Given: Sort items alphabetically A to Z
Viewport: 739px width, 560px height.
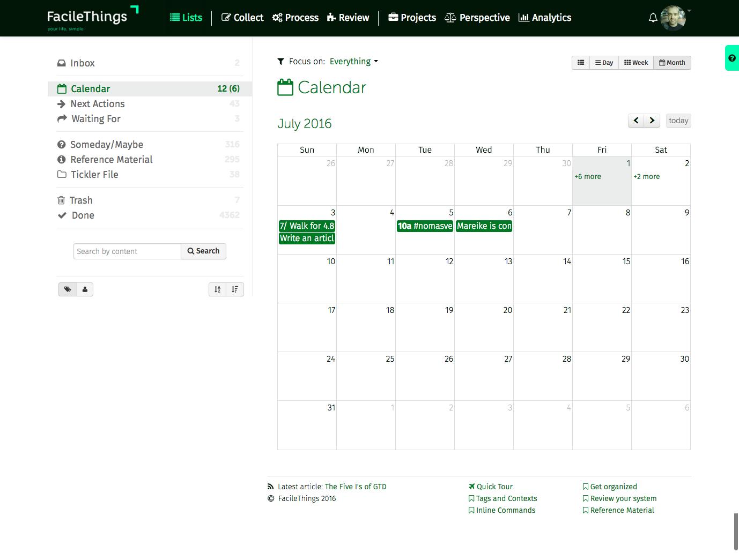Looking at the screenshot, I should point(217,289).
